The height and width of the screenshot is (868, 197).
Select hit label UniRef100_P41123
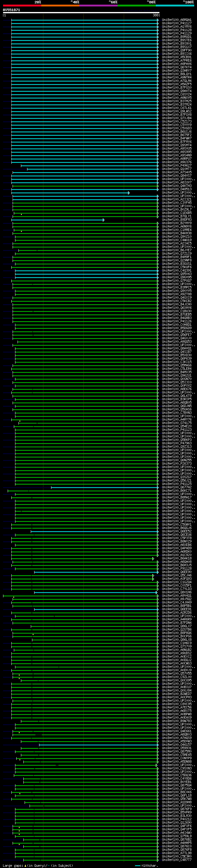tap(177, 430)
